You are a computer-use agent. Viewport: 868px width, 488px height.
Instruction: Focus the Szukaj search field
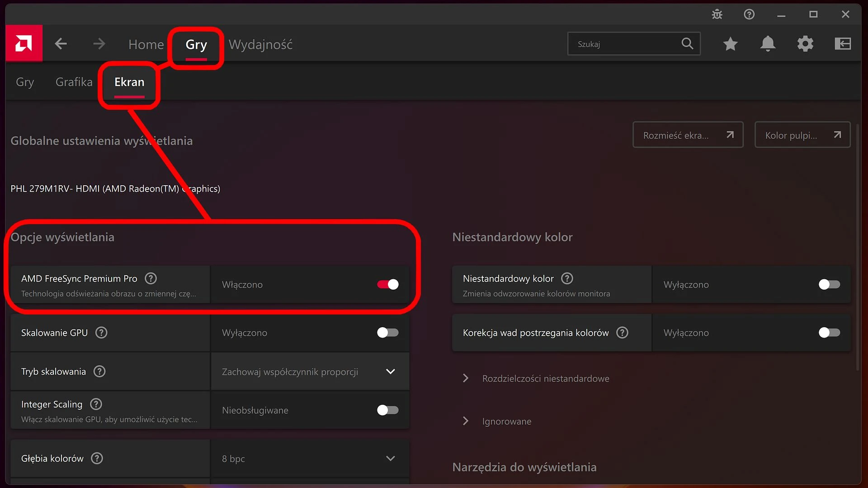634,43
